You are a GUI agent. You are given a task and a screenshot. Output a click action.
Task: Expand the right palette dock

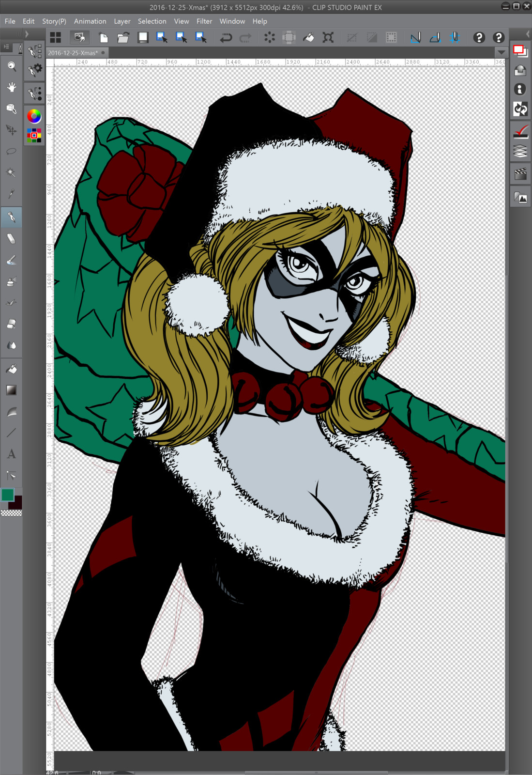pyautogui.click(x=528, y=34)
